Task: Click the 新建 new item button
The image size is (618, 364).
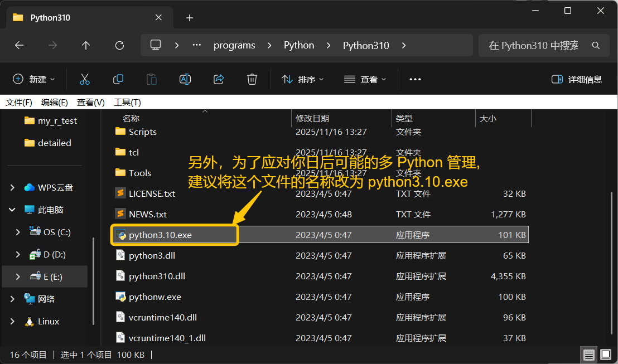Action: click(34, 79)
